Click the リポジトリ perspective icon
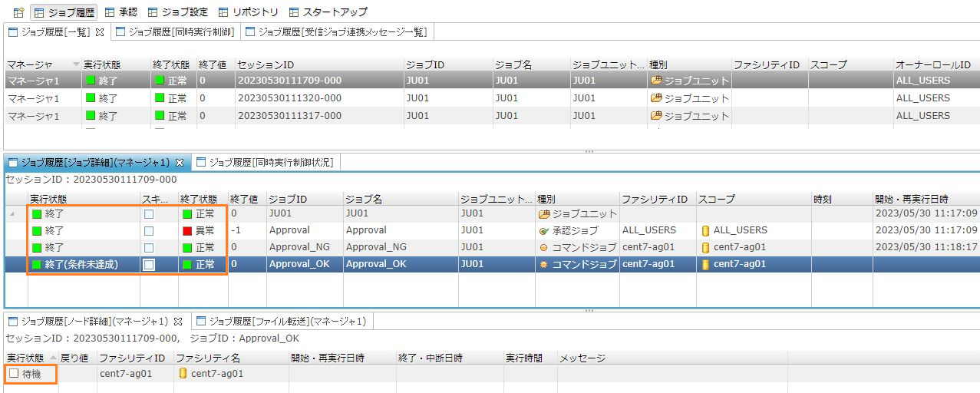The width and height of the screenshot is (980, 393). click(x=223, y=12)
